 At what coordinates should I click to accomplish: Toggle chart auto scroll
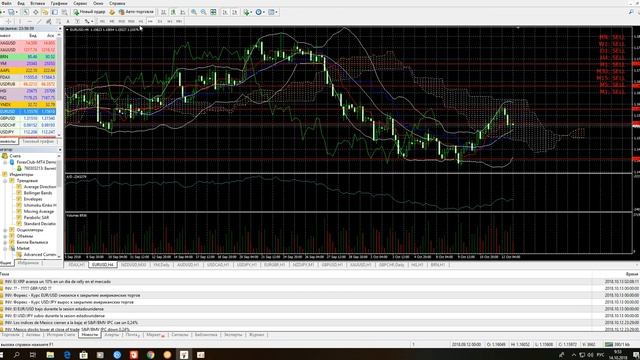click(x=225, y=12)
